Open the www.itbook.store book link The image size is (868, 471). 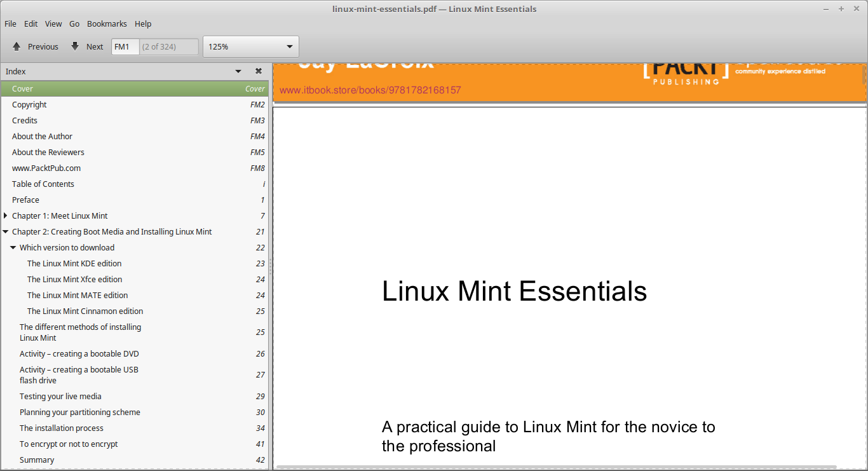[x=370, y=90]
